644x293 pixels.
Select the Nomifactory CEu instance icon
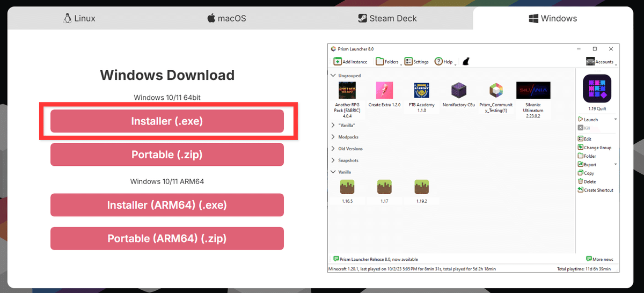(x=458, y=90)
